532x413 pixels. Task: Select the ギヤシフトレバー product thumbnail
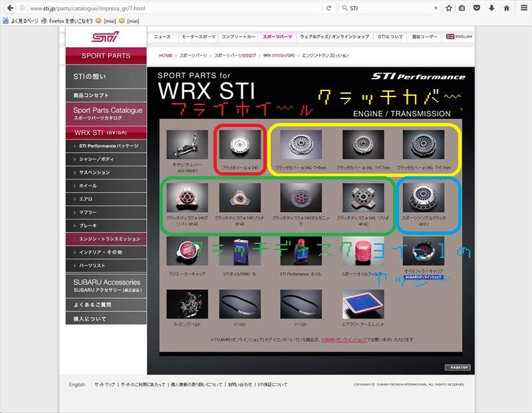(x=187, y=144)
